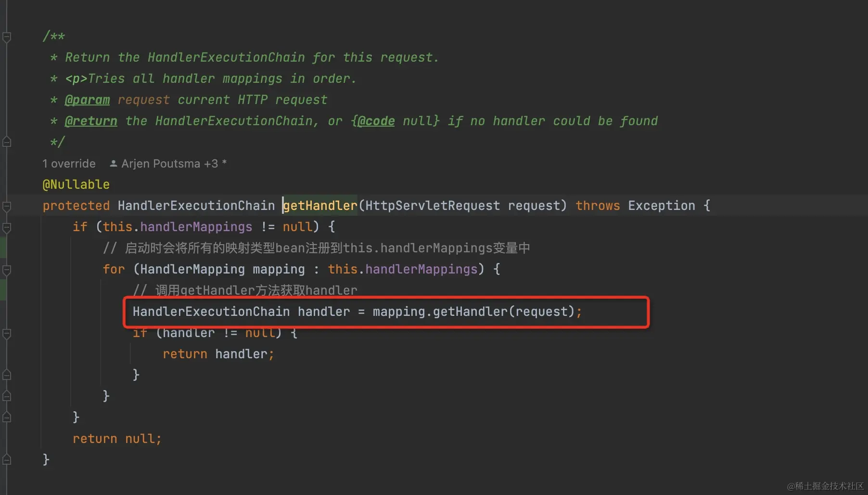Click the HttpServletRequest parameter type
868x495 pixels.
point(433,206)
